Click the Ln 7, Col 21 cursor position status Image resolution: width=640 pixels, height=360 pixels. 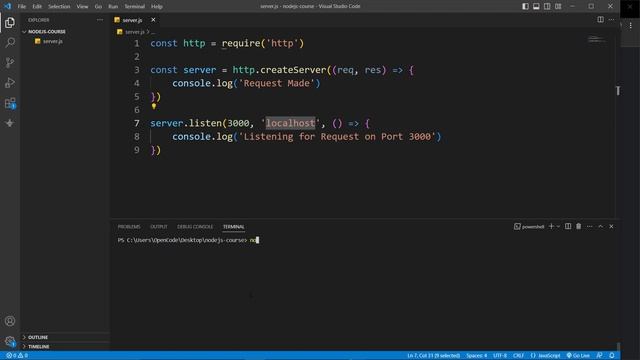point(433,356)
